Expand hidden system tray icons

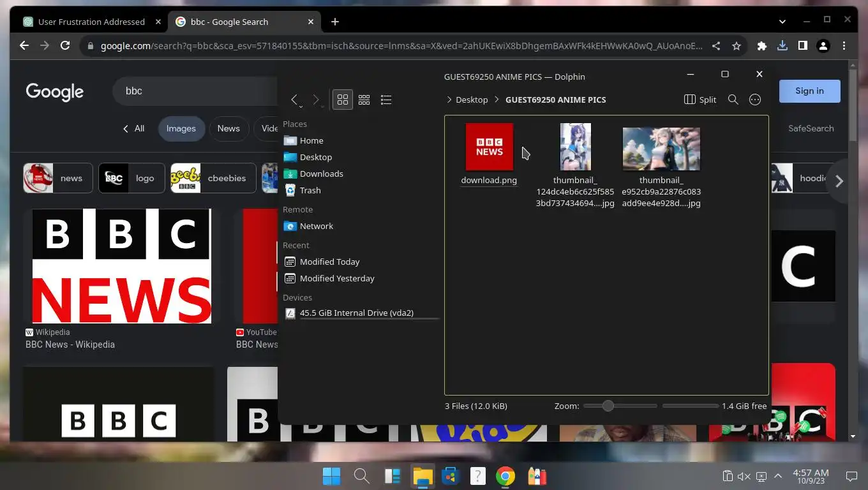(778, 476)
